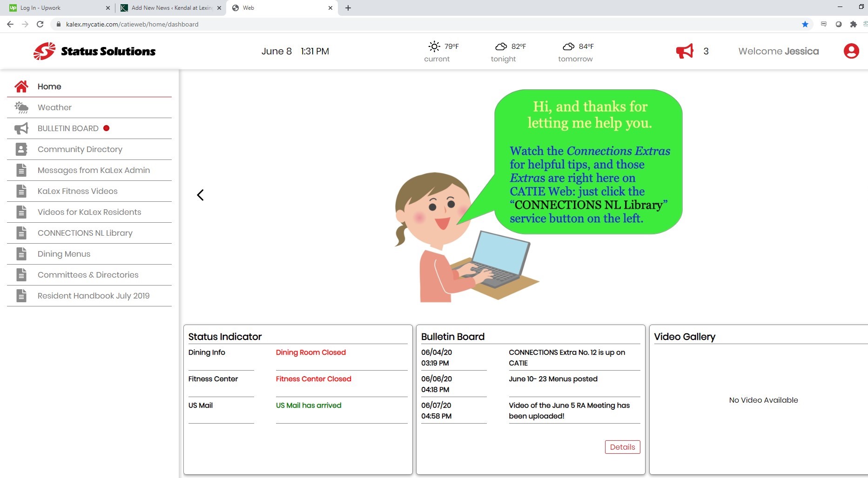Open the red user profile icon

click(851, 51)
